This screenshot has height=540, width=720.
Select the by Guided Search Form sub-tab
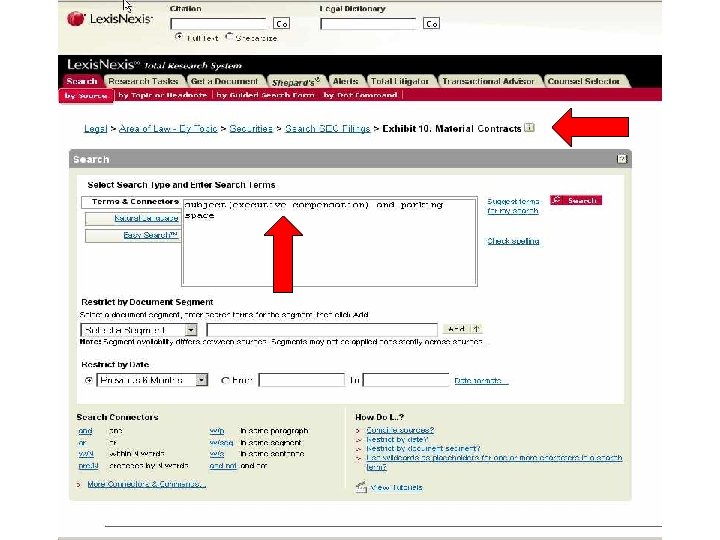[265, 95]
